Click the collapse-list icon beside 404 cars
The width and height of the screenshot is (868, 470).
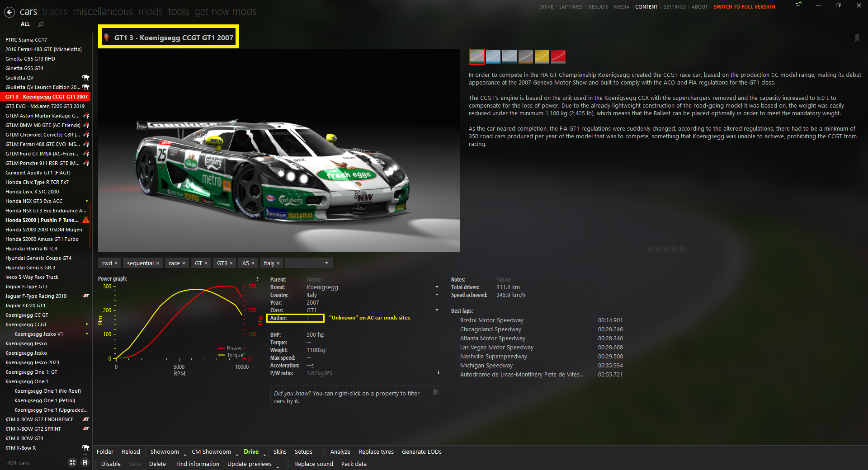[x=72, y=462]
